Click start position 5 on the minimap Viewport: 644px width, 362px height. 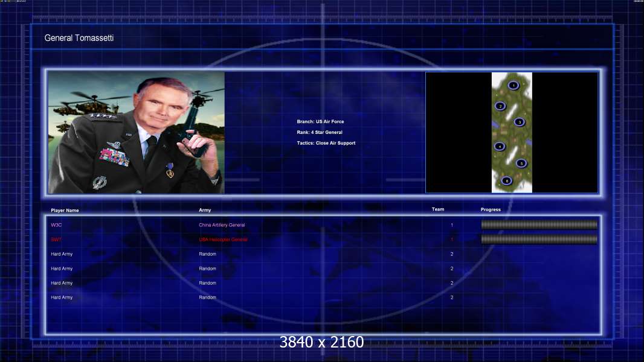tap(521, 163)
